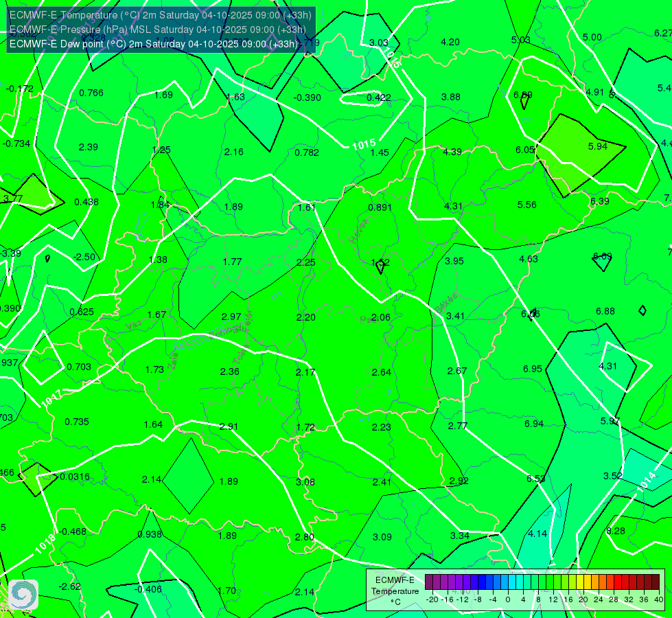Click the dew point value 4.39
Viewport: 672px width, 618px height.
[x=452, y=152]
